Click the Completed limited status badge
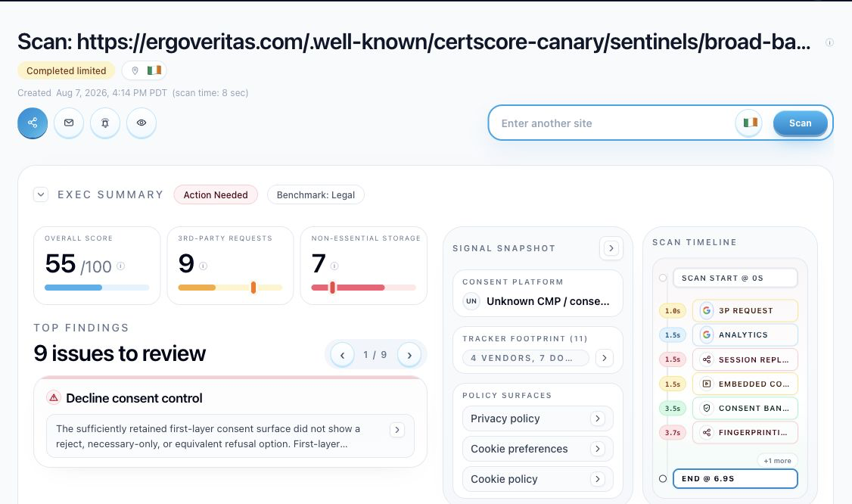852x504 pixels. (x=67, y=70)
